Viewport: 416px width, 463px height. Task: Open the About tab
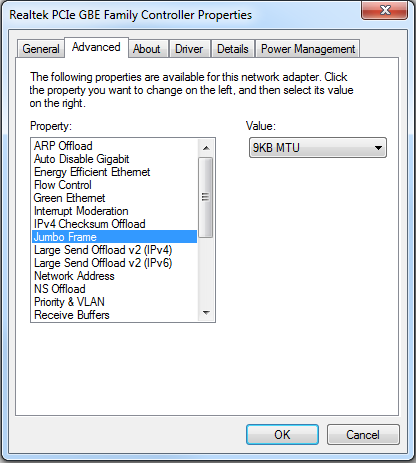tap(147, 49)
